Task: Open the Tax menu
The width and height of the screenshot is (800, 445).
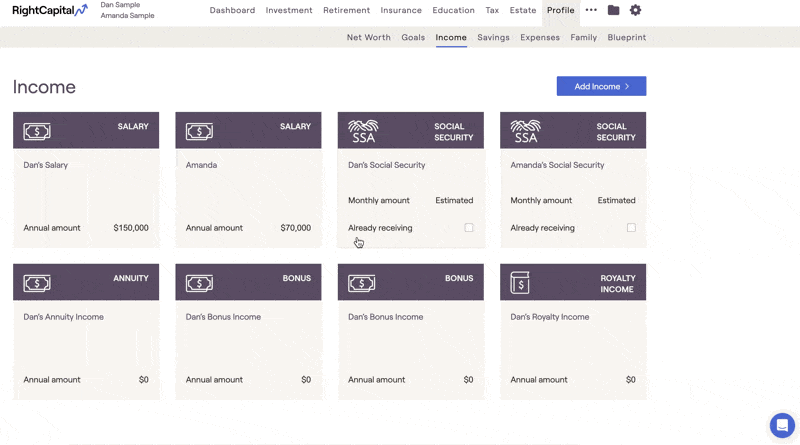Action: click(492, 10)
